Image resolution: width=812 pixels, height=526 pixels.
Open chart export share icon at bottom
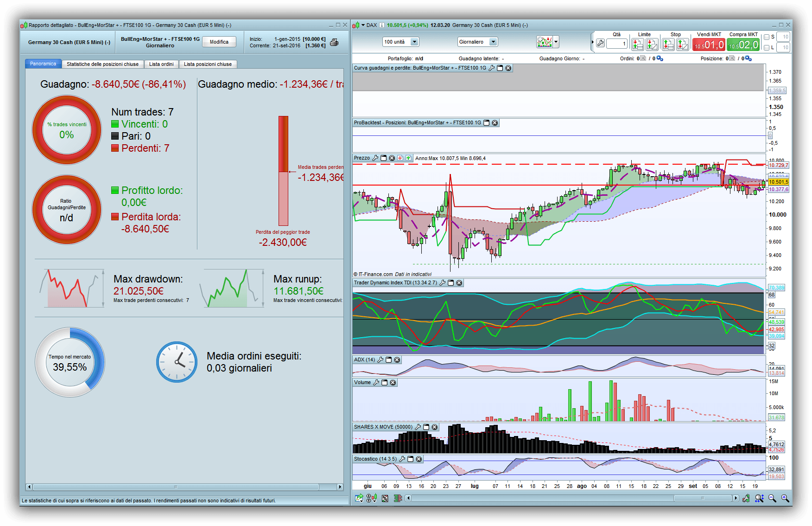(359, 498)
